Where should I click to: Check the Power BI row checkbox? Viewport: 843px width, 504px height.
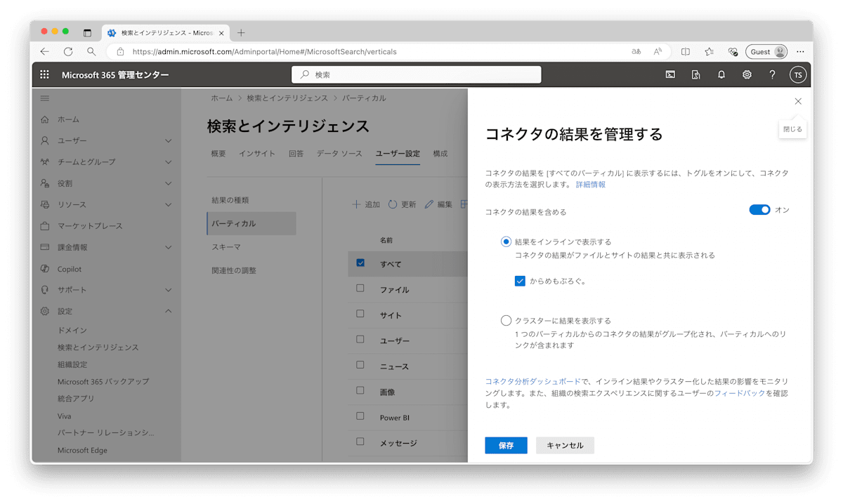[x=360, y=416]
